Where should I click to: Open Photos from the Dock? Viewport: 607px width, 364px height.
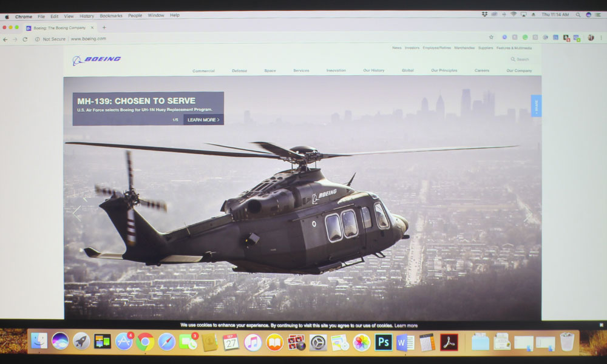pyautogui.click(x=362, y=343)
